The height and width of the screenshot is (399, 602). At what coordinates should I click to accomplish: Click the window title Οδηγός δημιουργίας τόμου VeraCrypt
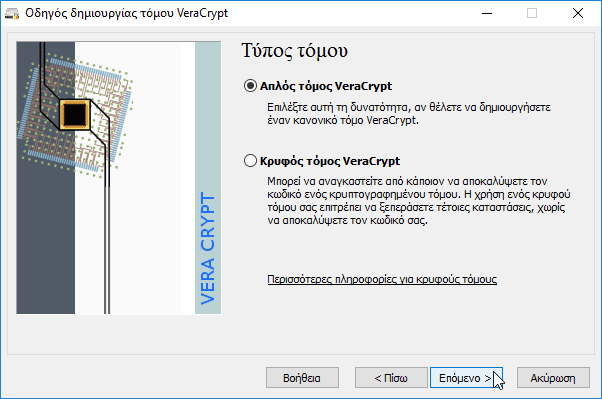[x=126, y=13]
